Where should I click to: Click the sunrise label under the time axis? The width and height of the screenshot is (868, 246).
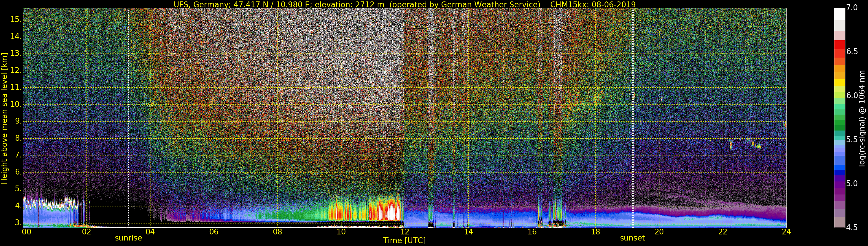pyautogui.click(x=128, y=238)
